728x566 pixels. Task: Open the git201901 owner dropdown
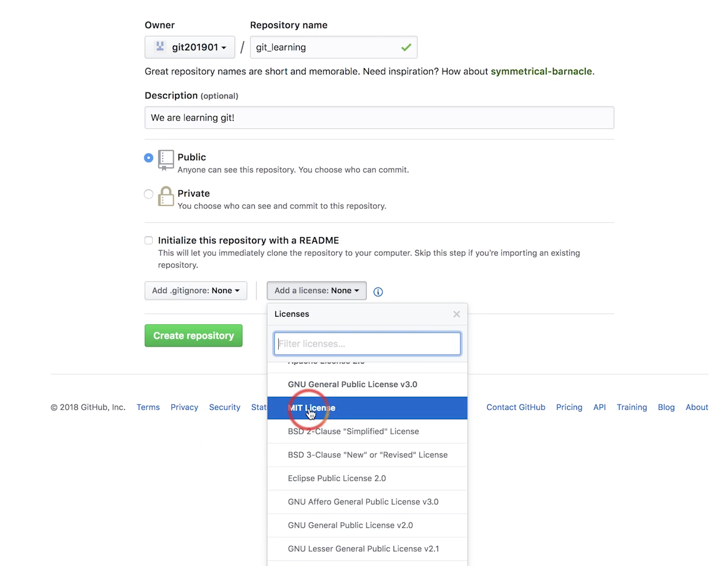[190, 47]
